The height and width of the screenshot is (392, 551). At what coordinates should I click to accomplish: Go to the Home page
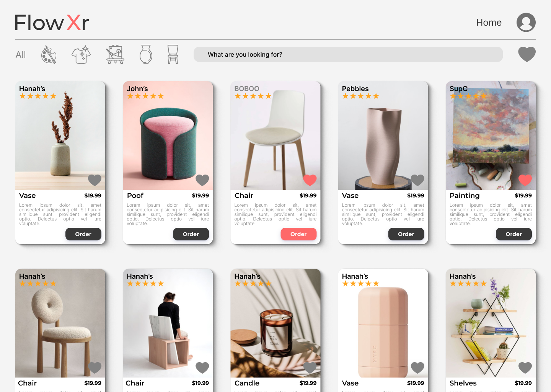point(489,23)
